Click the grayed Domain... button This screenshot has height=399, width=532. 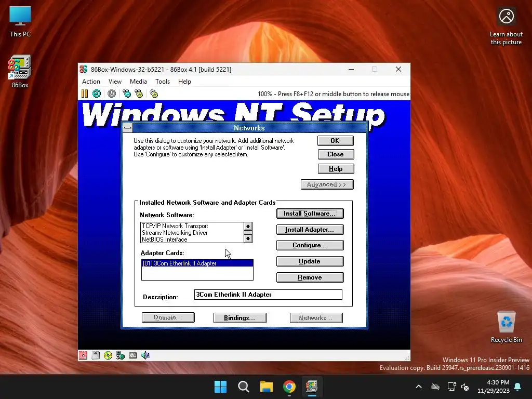click(168, 317)
